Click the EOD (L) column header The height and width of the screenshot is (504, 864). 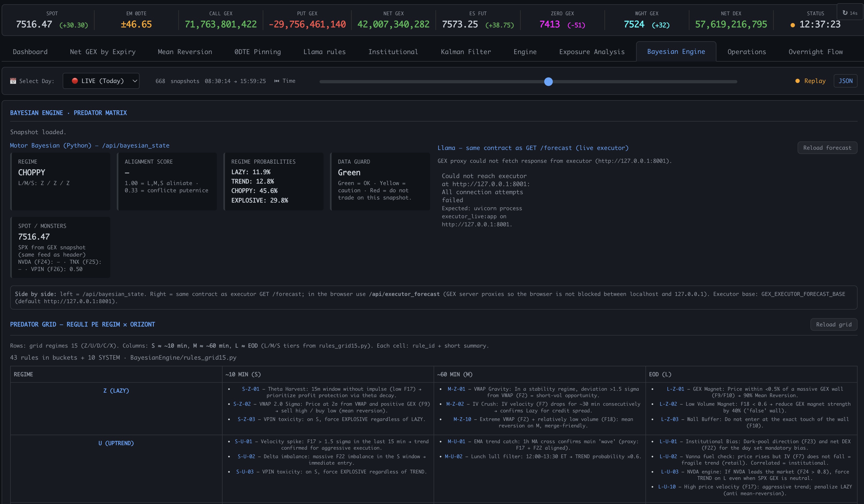click(660, 374)
